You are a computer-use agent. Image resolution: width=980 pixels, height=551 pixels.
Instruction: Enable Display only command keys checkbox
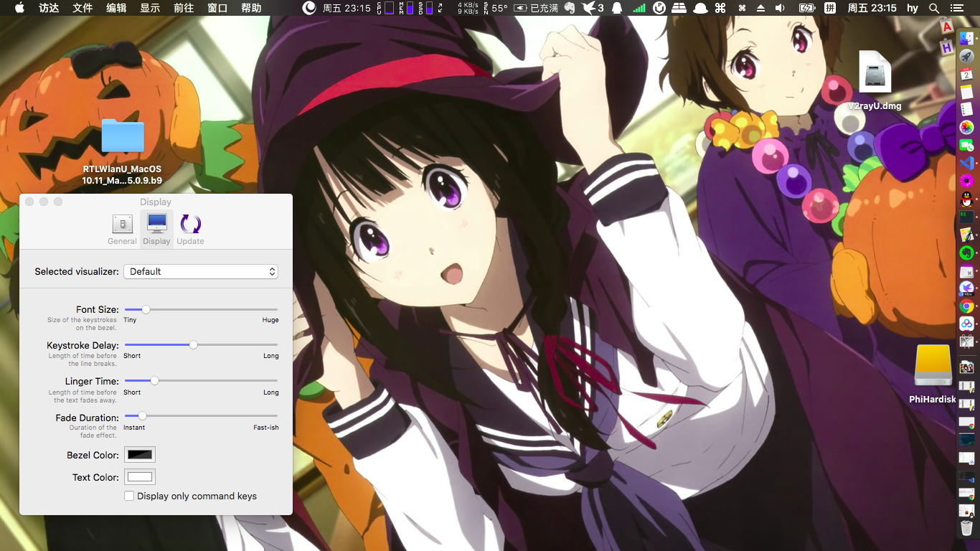pos(129,496)
